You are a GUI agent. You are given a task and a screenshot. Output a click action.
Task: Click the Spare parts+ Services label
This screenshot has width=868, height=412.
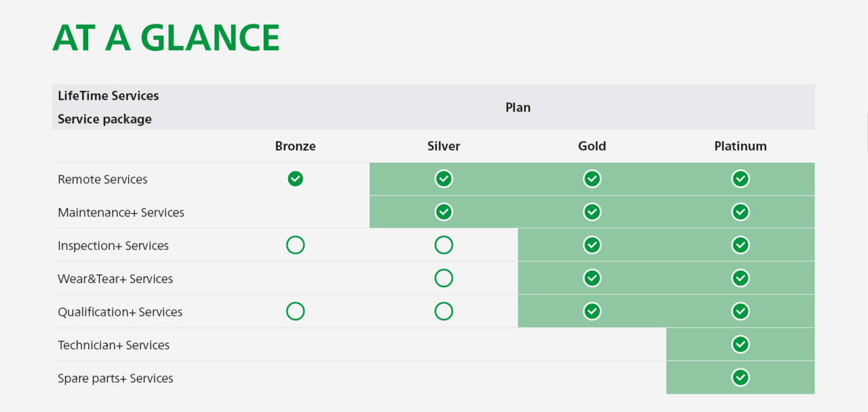115,378
